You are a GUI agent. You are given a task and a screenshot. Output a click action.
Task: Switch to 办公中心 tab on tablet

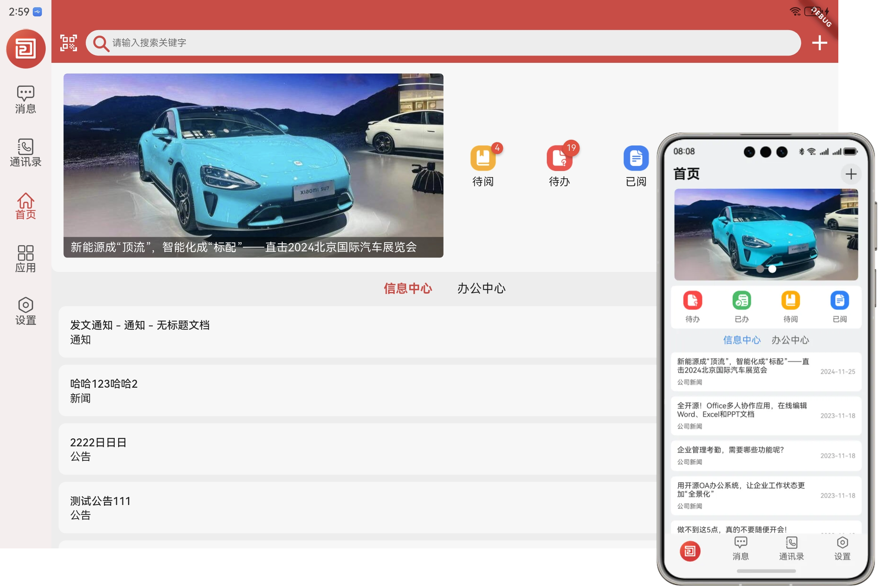coord(481,288)
